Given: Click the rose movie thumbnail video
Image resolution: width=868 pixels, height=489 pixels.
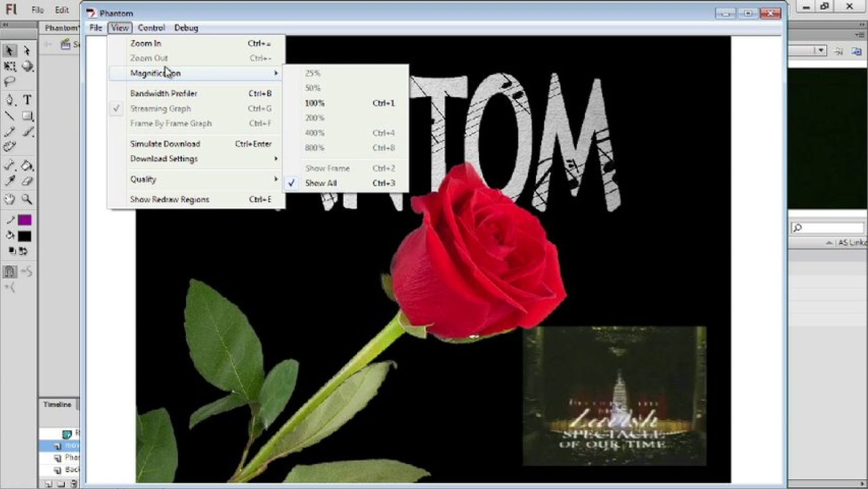Looking at the screenshot, I should (x=614, y=396).
